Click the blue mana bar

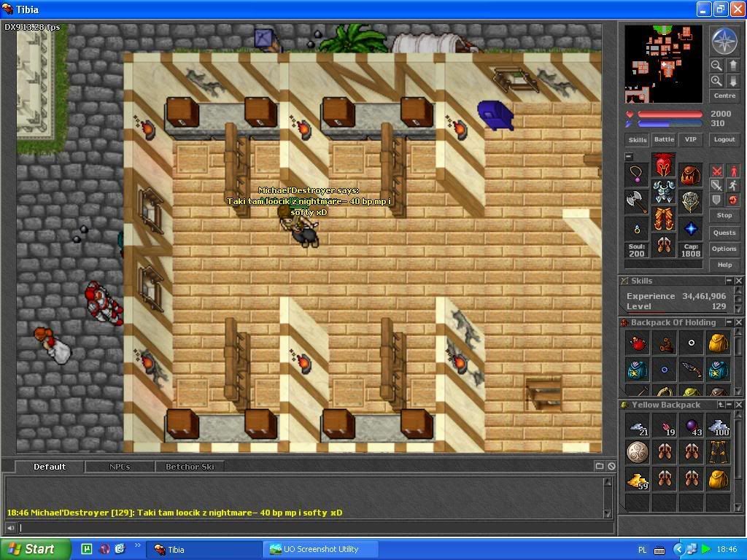[670, 124]
